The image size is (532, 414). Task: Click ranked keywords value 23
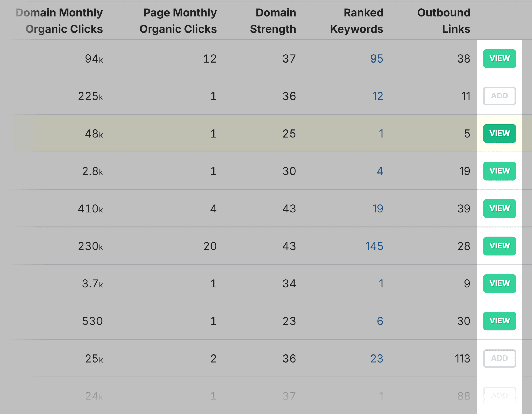point(377,359)
